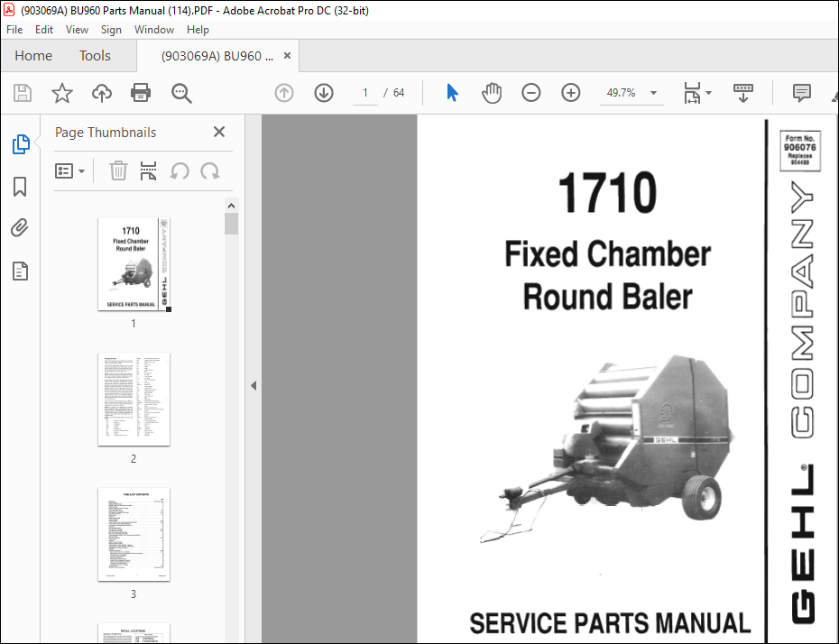Expand page display options arrow
Image resolution: width=839 pixels, height=644 pixels.
click(709, 93)
